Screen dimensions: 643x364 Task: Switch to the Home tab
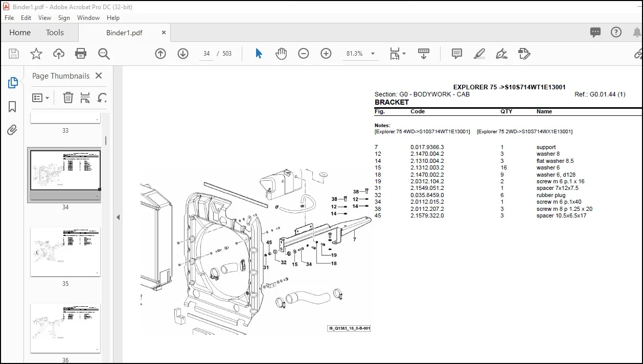tap(20, 32)
